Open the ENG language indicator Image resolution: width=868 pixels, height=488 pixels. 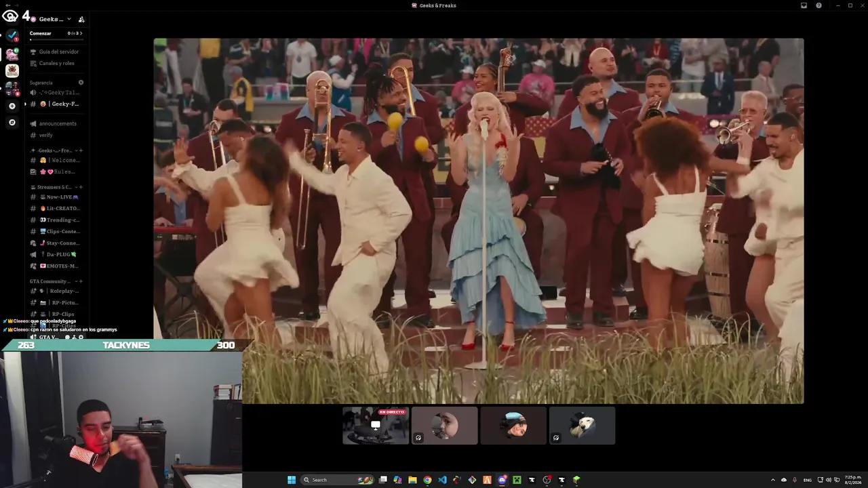808,480
